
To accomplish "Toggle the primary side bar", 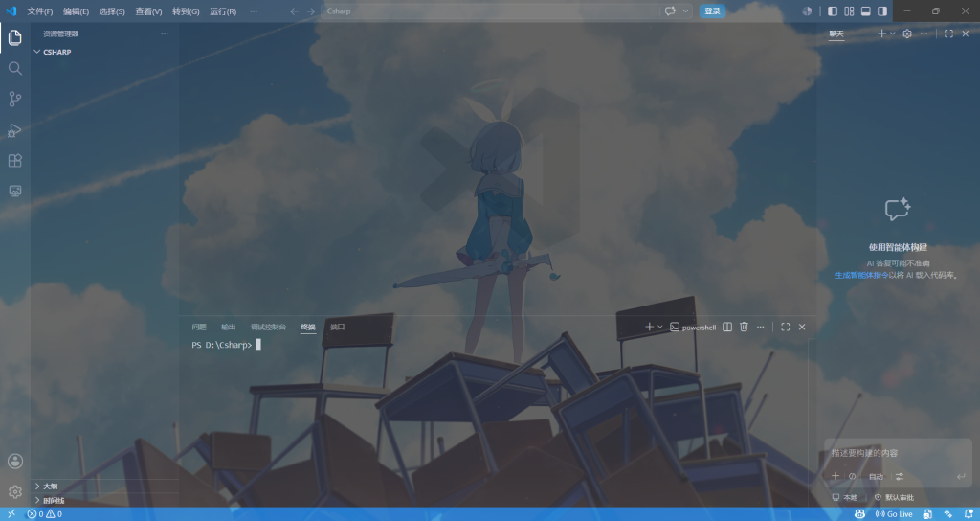I will pyautogui.click(x=833, y=11).
